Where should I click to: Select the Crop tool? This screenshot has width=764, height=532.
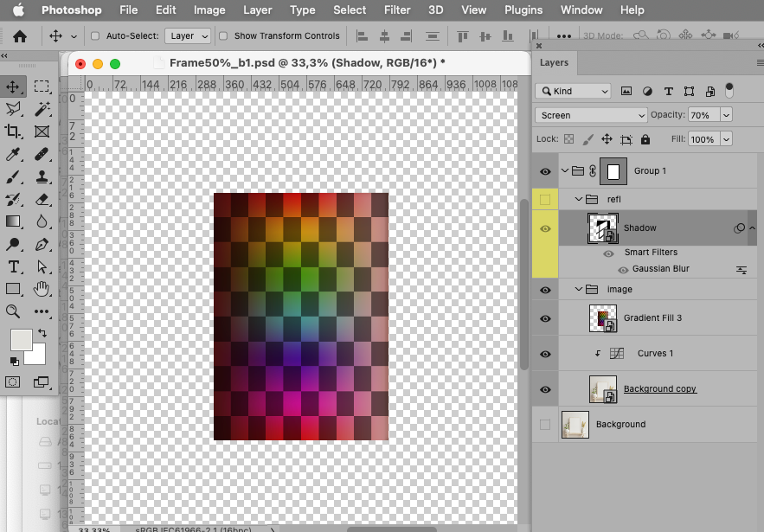[11, 131]
